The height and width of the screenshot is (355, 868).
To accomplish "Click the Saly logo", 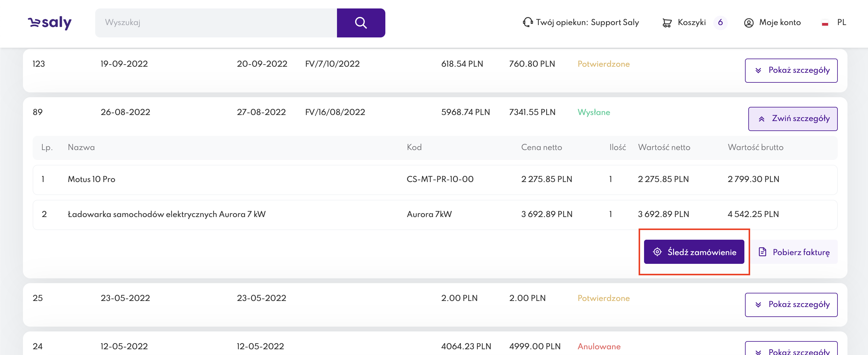I will pyautogui.click(x=50, y=23).
